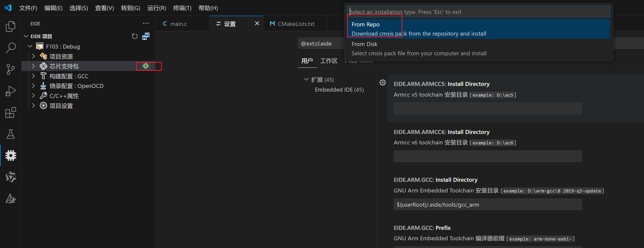This screenshot has height=248, width=644.
Task: Open the Testing flask view
Action: click(x=10, y=134)
